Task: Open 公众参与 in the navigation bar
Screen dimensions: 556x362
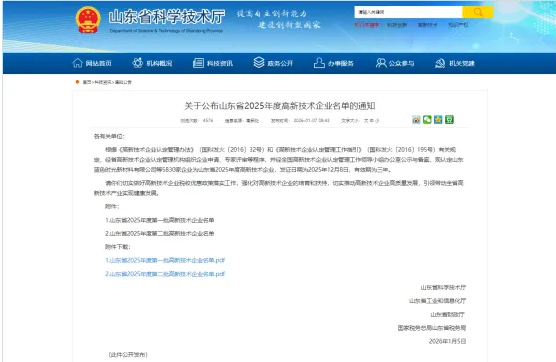Action: pyautogui.click(x=395, y=63)
